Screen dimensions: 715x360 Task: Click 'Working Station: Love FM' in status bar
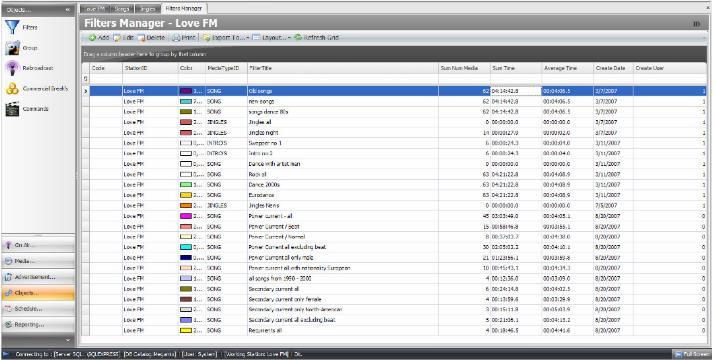pyautogui.click(x=256, y=354)
